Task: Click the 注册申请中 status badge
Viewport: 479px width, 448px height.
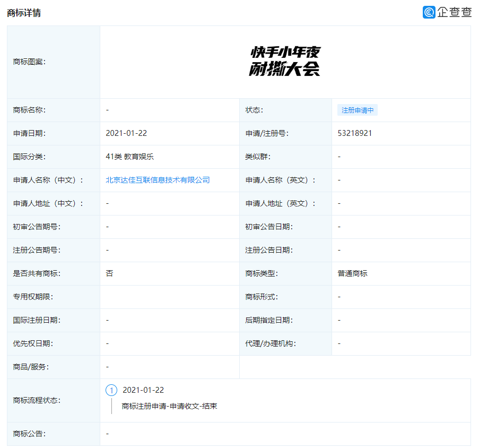Action: (358, 110)
